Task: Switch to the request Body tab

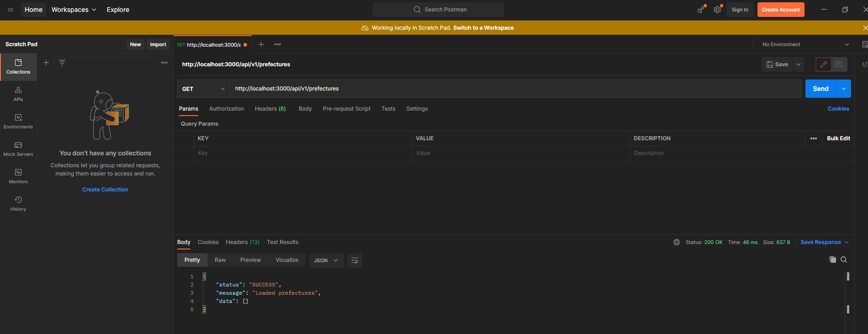Action: point(305,109)
